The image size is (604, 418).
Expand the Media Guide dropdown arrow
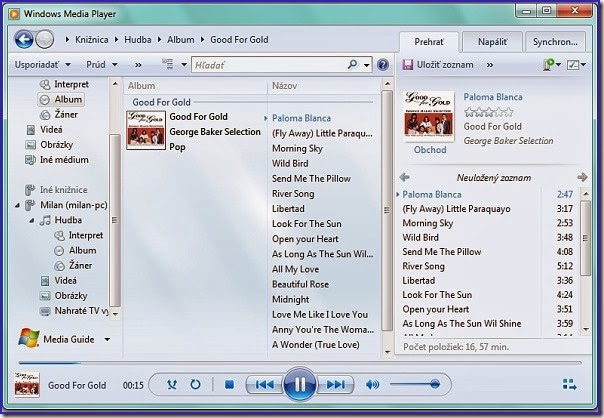(x=107, y=339)
